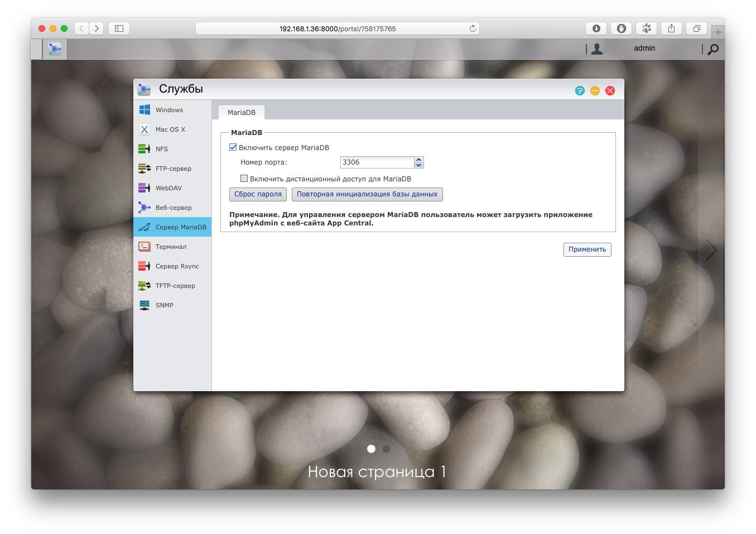Show all Safari tabs overview

[x=696, y=28]
